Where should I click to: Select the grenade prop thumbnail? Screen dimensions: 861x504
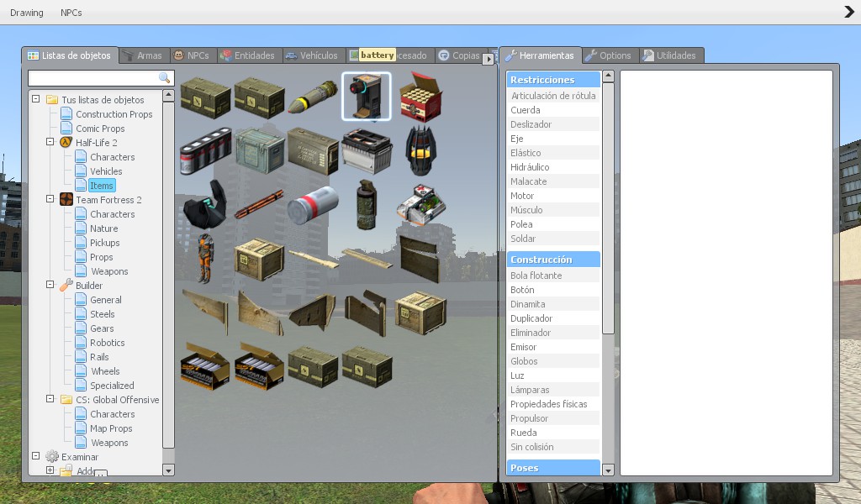(367, 204)
